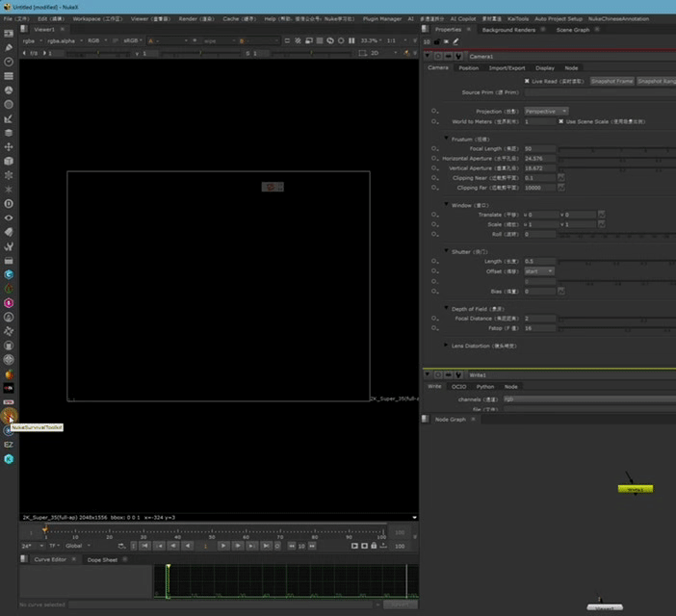Viewport: 676px width, 616px height.
Task: Jump to last frame button
Action: [x=266, y=546]
